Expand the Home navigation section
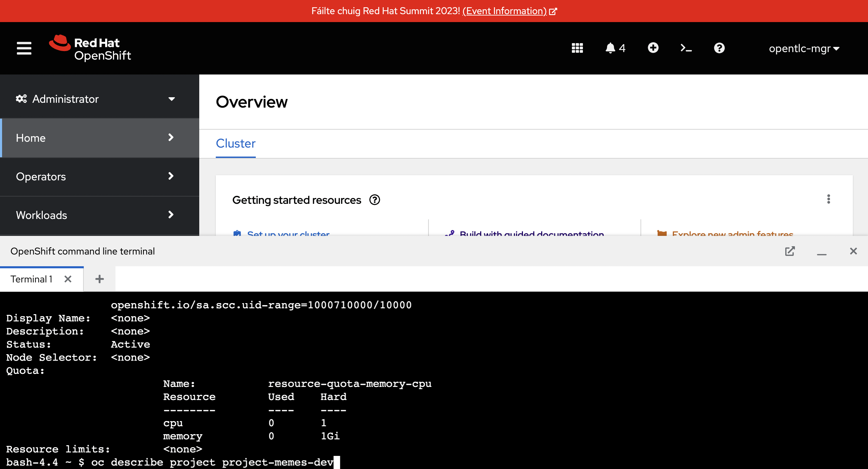 point(100,138)
